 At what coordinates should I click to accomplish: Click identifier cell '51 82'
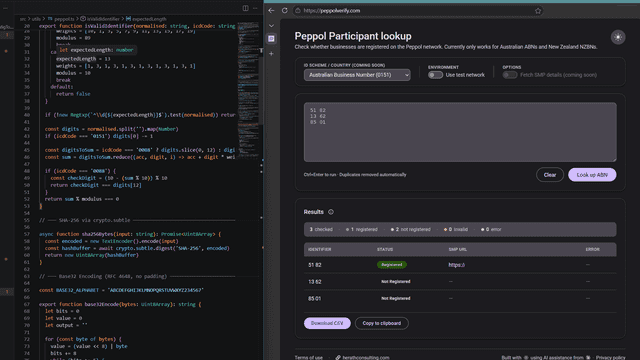coord(315,265)
